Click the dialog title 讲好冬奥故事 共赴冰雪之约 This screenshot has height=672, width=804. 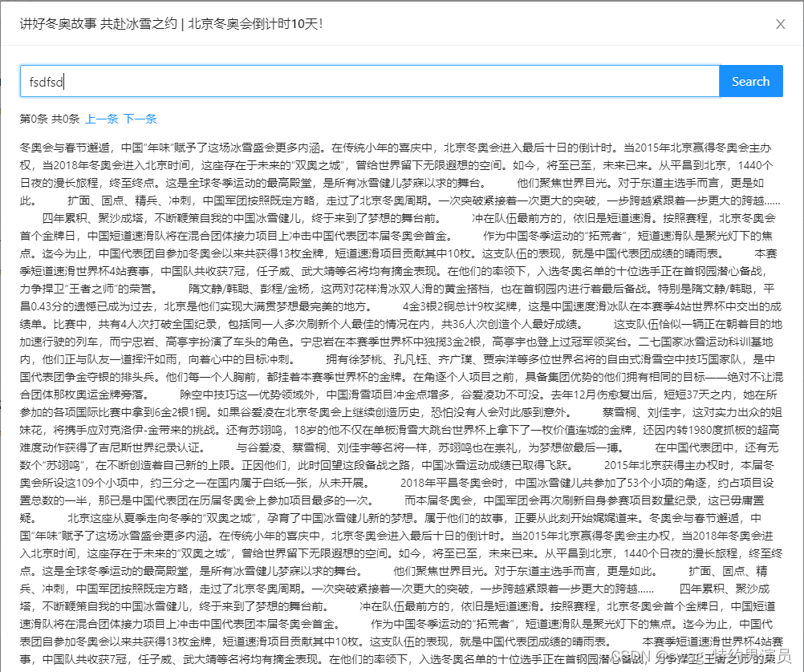[98, 23]
